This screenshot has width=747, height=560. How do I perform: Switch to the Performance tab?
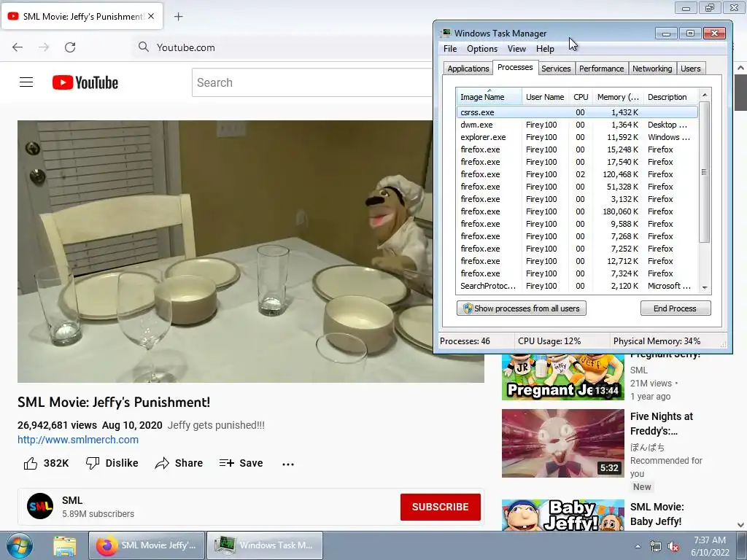coord(601,69)
